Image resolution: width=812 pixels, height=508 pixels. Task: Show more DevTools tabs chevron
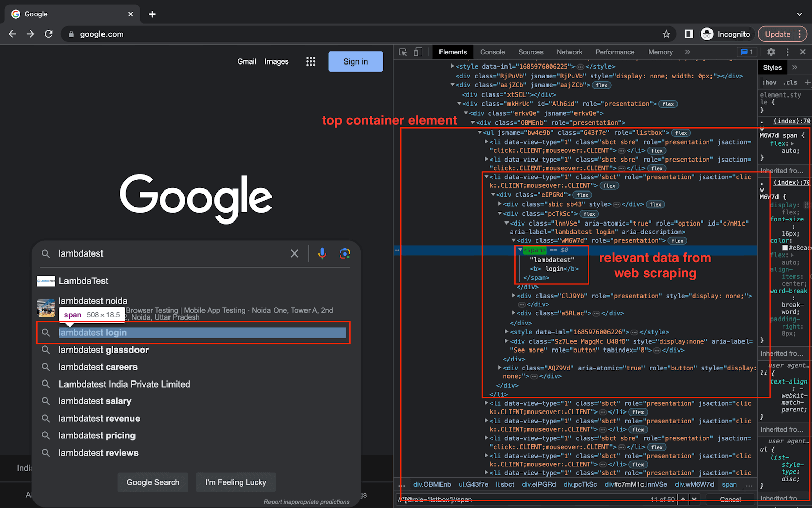click(x=688, y=52)
